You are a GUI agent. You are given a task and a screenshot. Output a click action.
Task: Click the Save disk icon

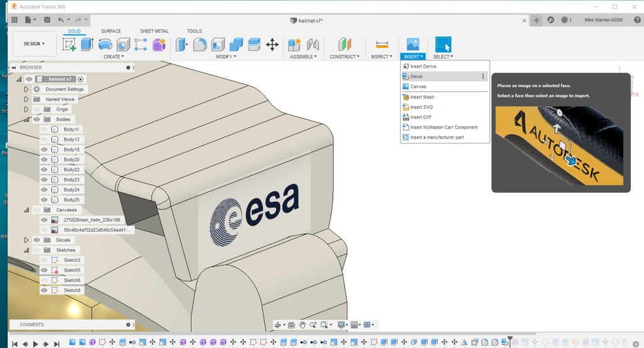pos(47,21)
